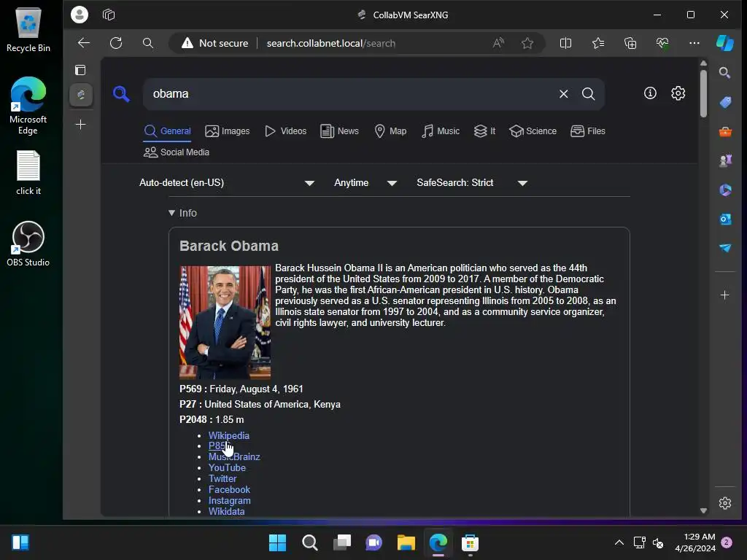Viewport: 747px width, 560px height.
Task: Open the sidebar Games chess icon
Action: click(725, 160)
